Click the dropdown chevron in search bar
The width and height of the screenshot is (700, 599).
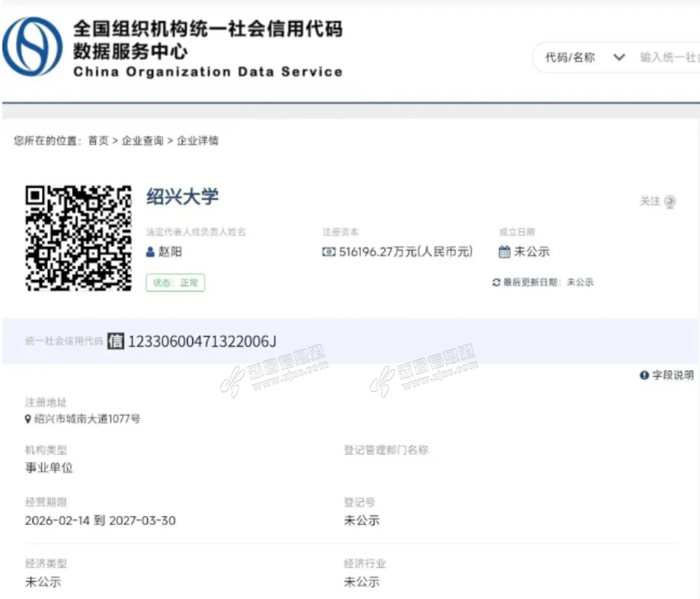point(619,58)
